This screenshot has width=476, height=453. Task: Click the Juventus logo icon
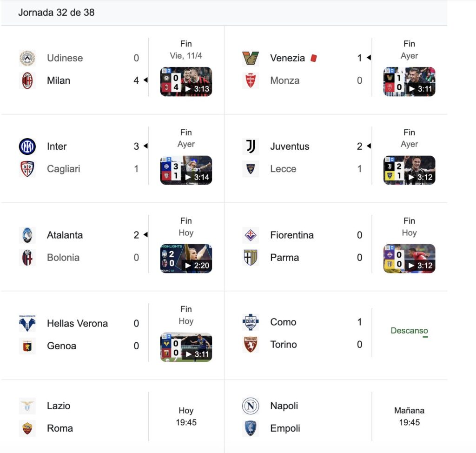click(x=251, y=147)
